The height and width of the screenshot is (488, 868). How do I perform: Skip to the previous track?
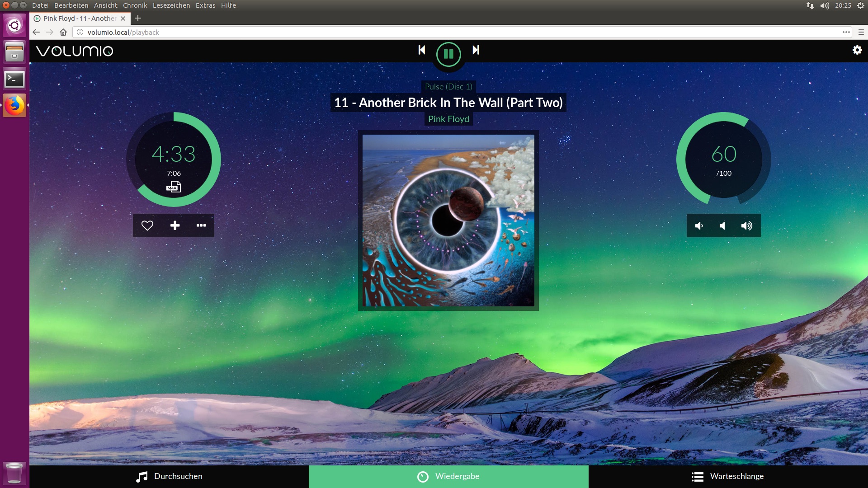421,50
